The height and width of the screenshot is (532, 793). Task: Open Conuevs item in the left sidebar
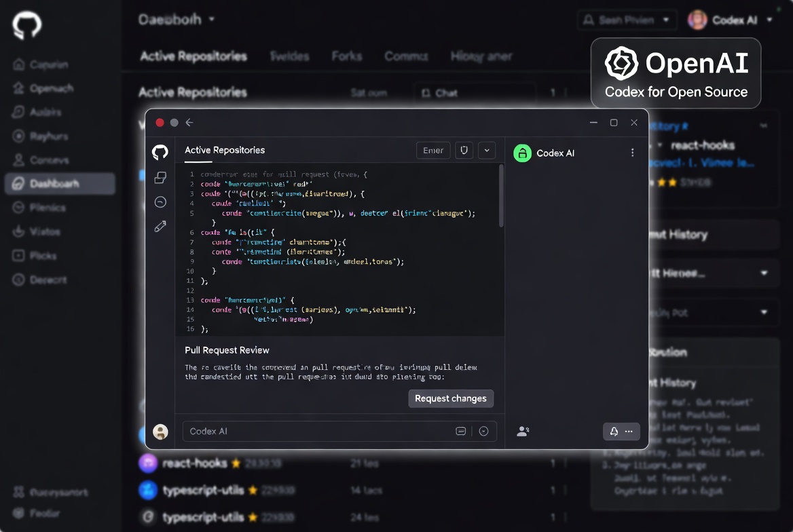(x=41, y=159)
